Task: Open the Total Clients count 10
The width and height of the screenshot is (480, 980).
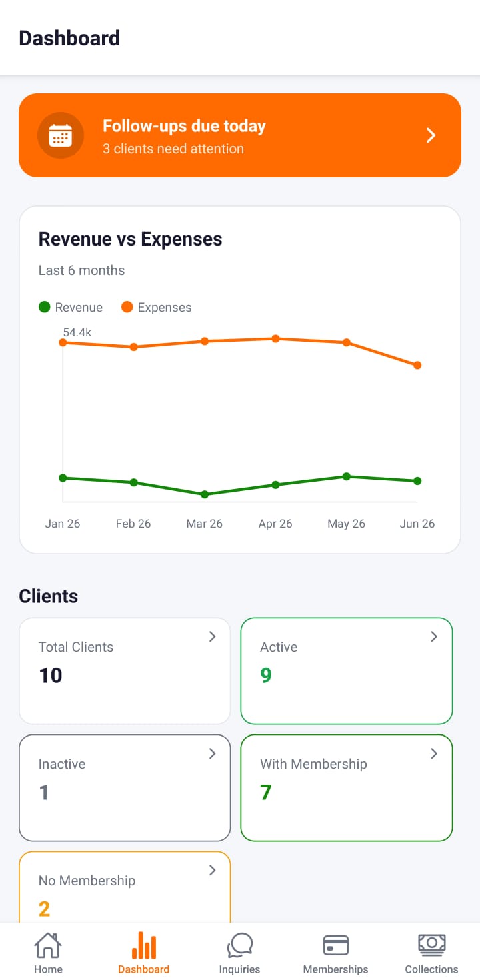Action: (51, 676)
